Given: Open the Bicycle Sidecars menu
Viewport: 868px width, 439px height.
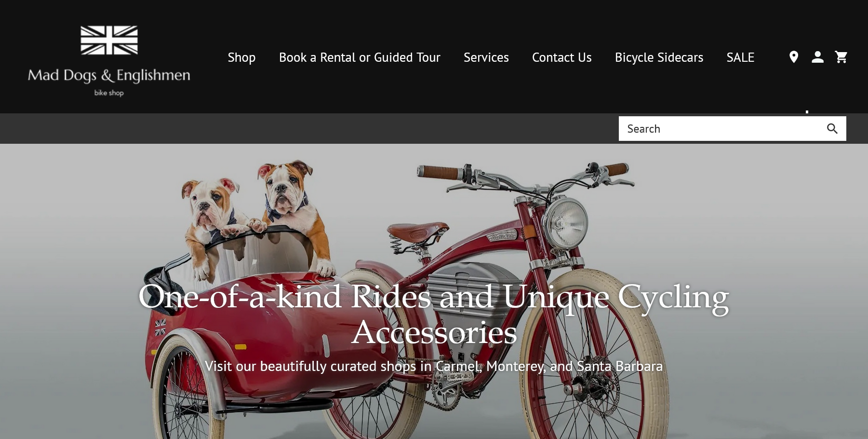Looking at the screenshot, I should (659, 57).
